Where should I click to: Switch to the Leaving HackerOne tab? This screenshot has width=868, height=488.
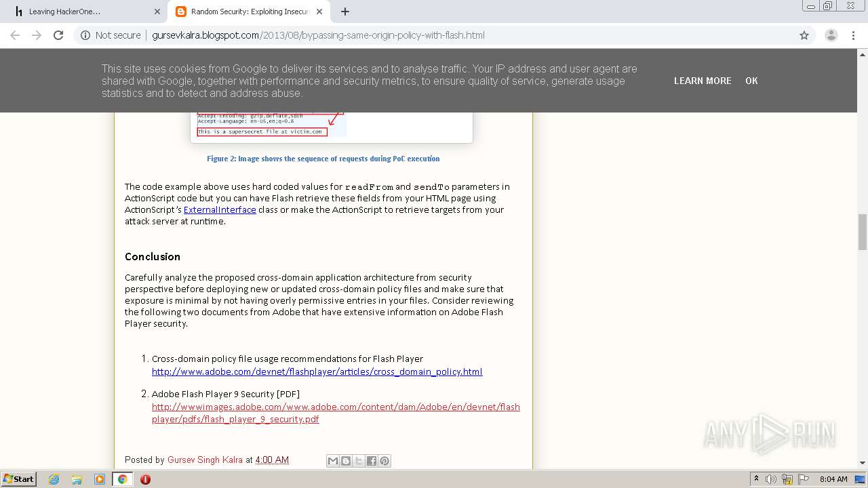click(85, 12)
